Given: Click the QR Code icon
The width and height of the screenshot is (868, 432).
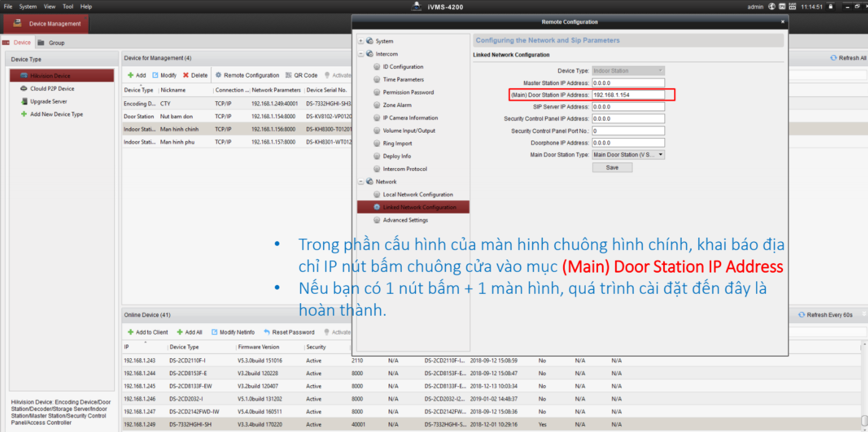Looking at the screenshot, I should click(289, 75).
